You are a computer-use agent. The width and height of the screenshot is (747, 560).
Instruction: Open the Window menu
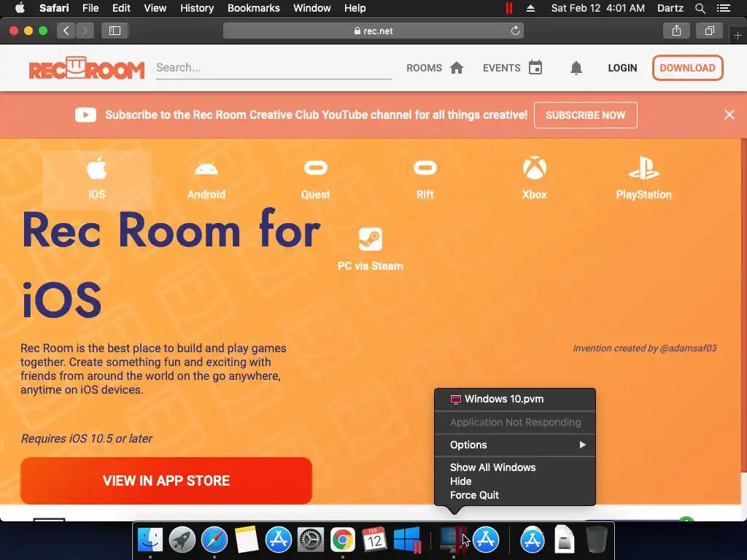click(x=312, y=8)
